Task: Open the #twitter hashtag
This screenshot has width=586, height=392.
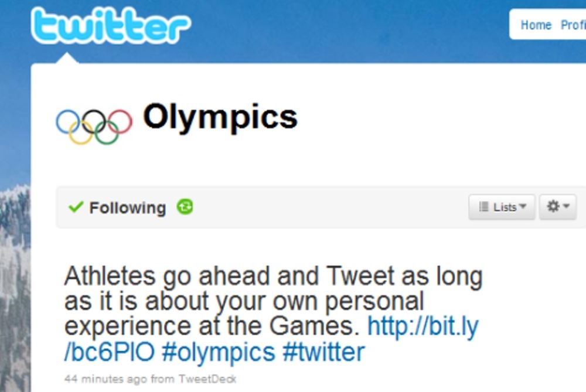Action: [323, 352]
